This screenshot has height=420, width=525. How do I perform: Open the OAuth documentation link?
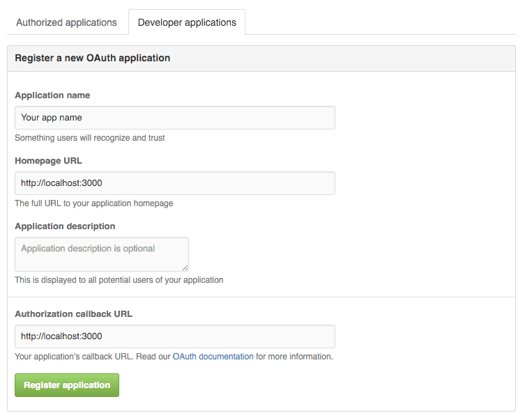[213, 357]
